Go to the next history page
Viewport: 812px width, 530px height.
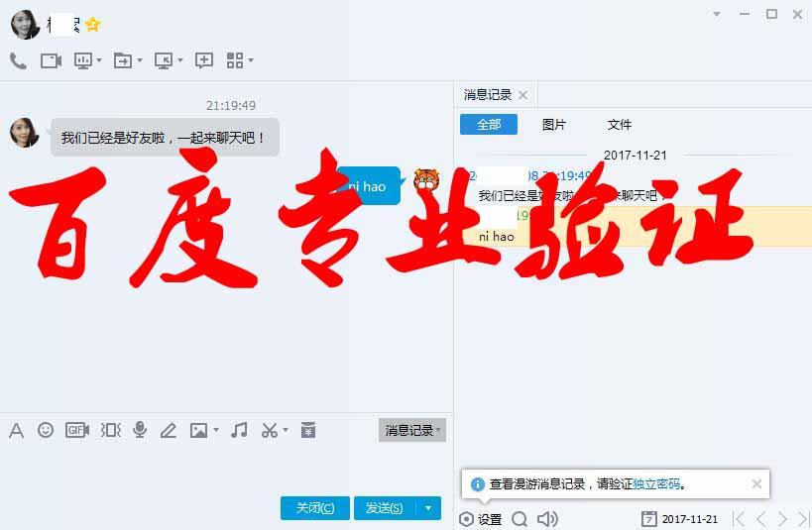click(782, 519)
